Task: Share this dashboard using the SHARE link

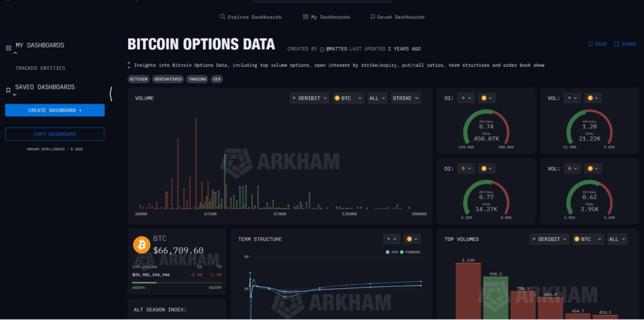Action: pos(625,44)
